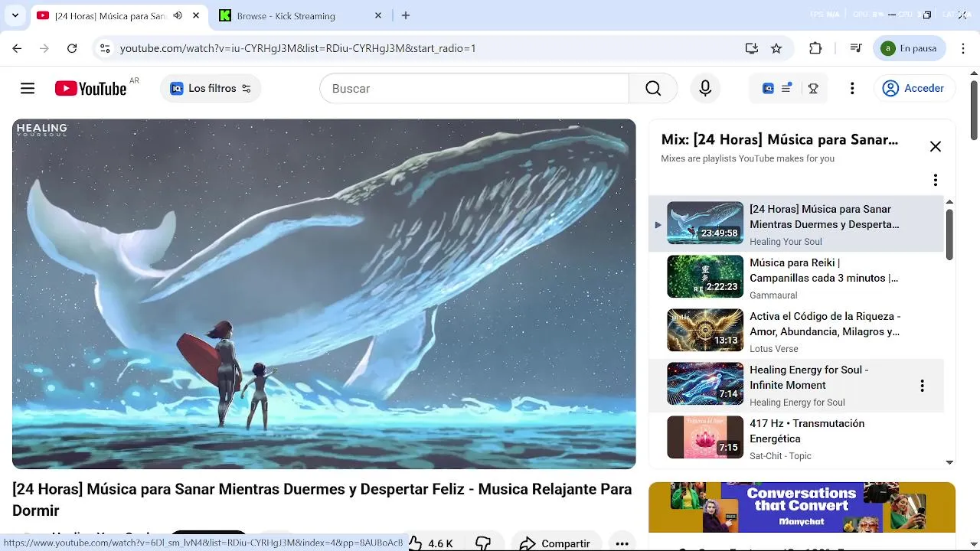The height and width of the screenshot is (551, 980).
Task: Sign in with Acceder button
Action: [914, 89]
